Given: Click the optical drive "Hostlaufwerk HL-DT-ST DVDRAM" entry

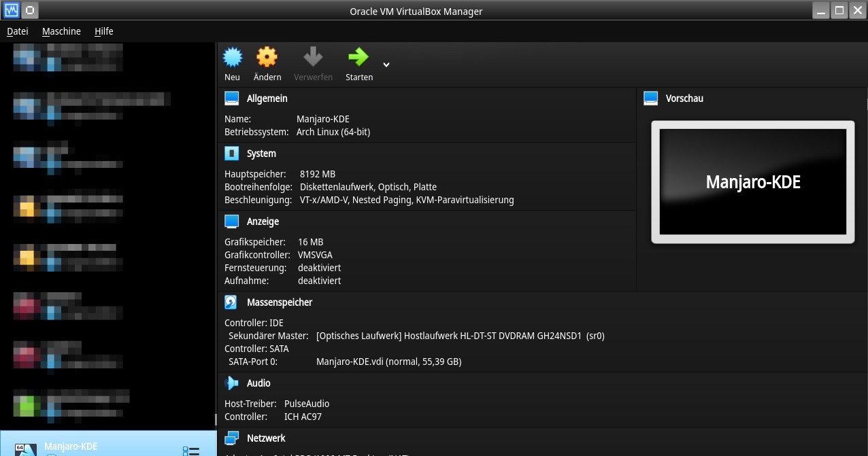Looking at the screenshot, I should click(461, 336).
